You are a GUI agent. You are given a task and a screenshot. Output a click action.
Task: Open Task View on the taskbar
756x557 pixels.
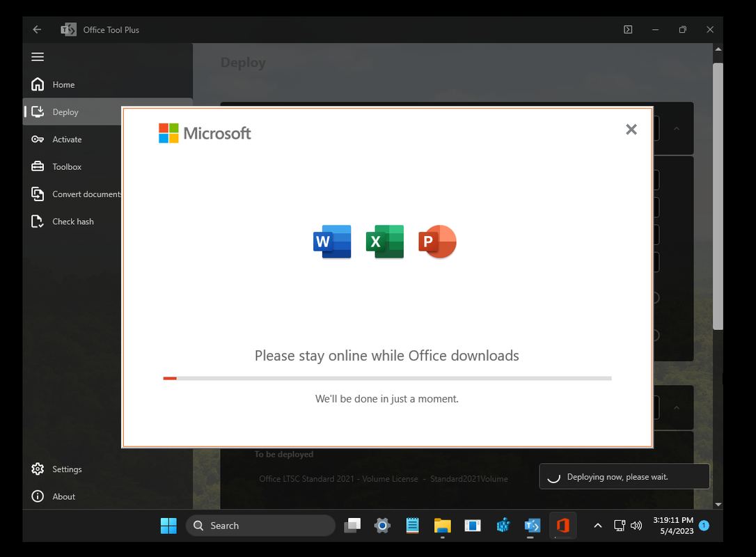[352, 526]
